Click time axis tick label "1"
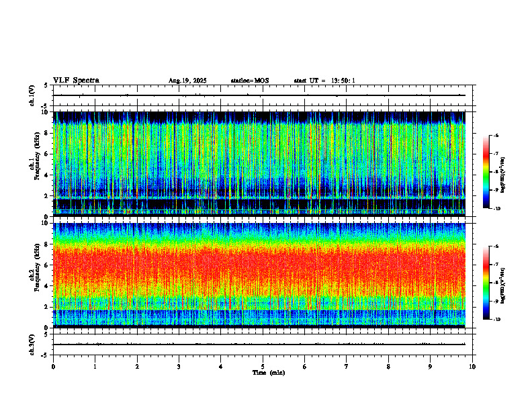The image size is (532, 411). 95,367
